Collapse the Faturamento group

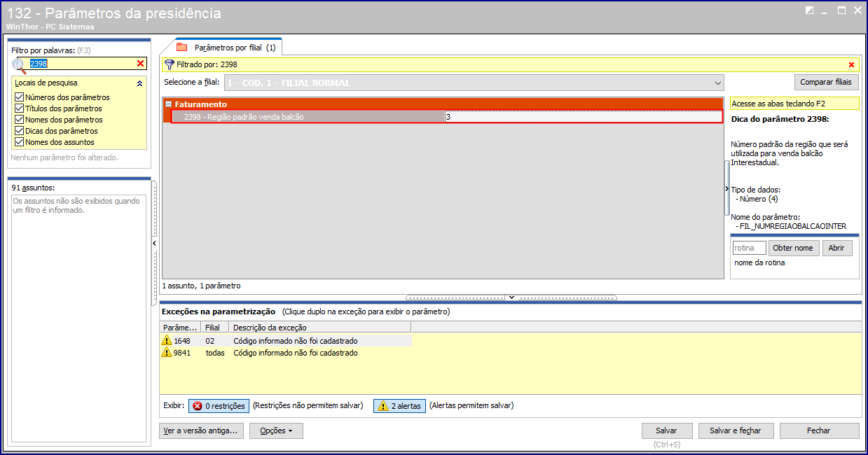(169, 104)
